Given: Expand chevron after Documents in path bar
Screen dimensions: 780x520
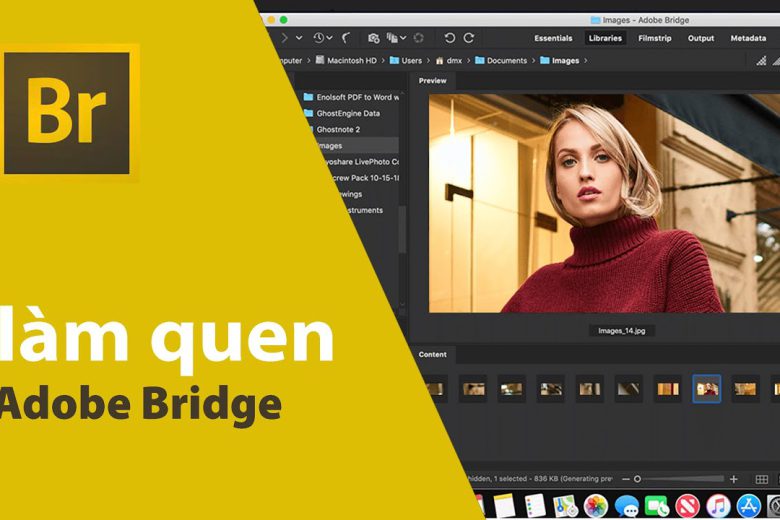Looking at the screenshot, I should pos(532,60).
